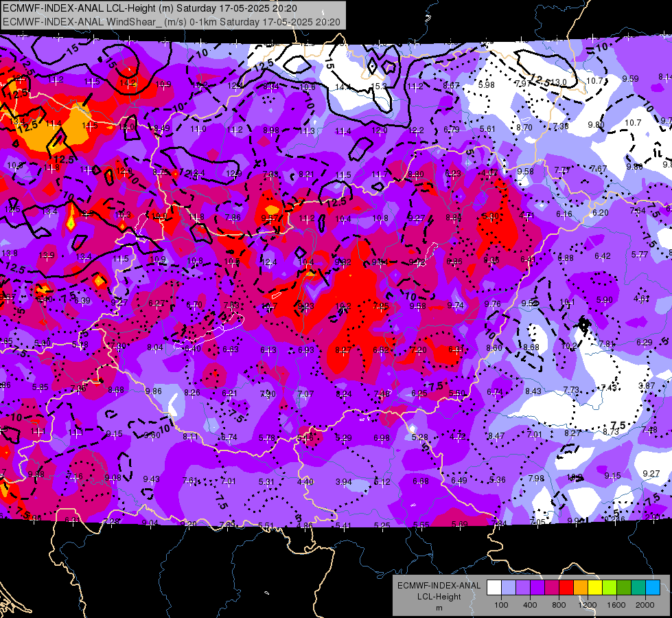Click the grid value 4.61

click(x=641, y=299)
